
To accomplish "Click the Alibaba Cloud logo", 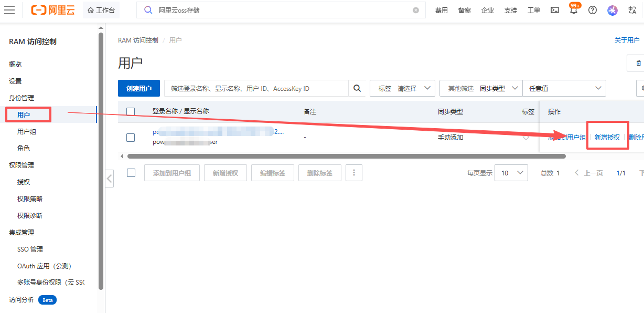I will pos(52,10).
